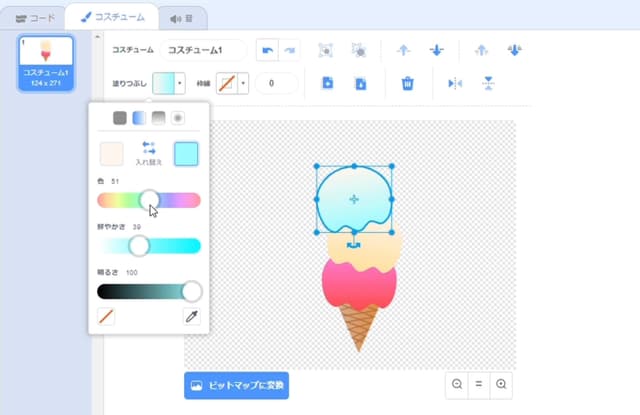The width and height of the screenshot is (640, 415).
Task: Click the rotation handle below the selected scoop
Action: tap(353, 245)
